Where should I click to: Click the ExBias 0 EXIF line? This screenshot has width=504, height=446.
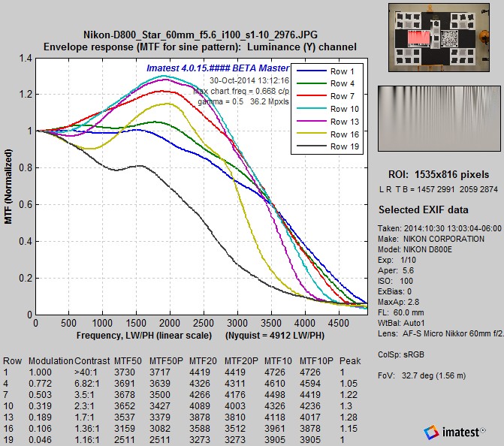pos(394,291)
